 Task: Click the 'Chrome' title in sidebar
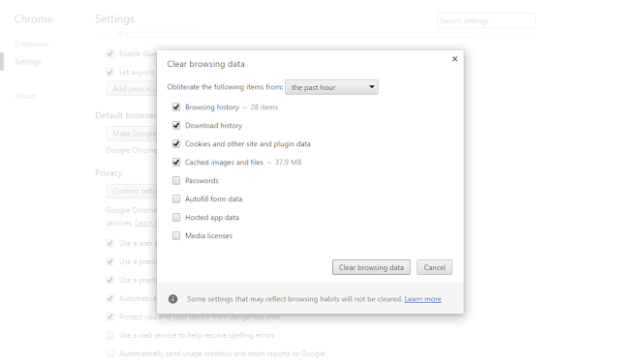pos(33,19)
